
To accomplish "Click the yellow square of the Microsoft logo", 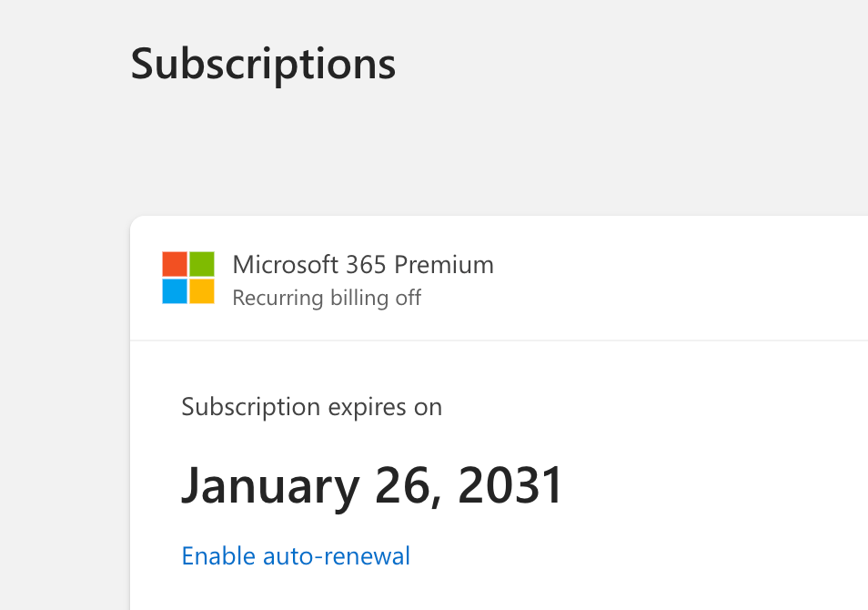I will 202,291.
